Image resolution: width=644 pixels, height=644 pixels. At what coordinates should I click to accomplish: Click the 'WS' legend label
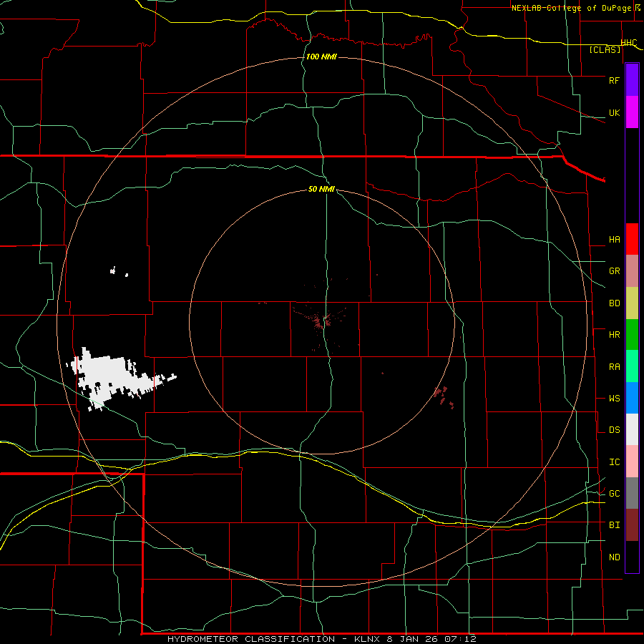(614, 399)
